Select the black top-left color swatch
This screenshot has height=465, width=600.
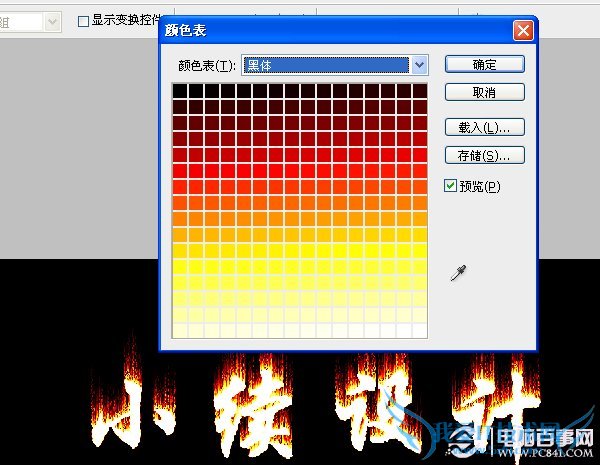coord(180,91)
